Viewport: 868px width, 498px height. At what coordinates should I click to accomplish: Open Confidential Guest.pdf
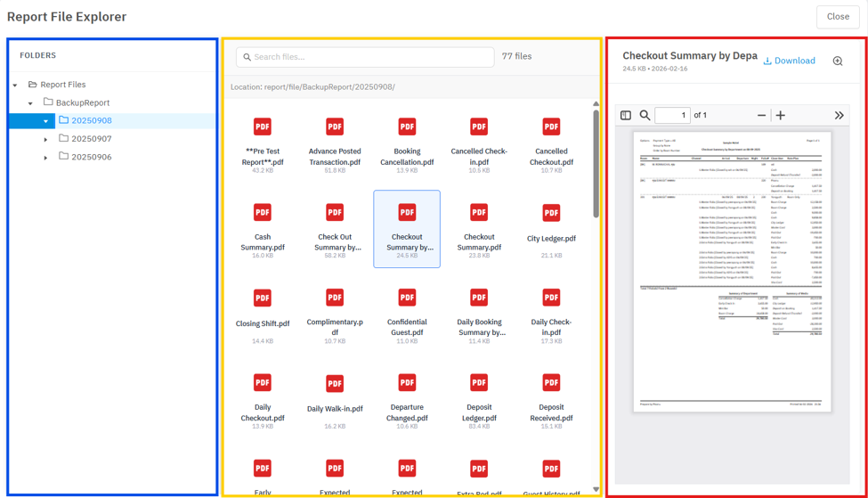coord(407,314)
